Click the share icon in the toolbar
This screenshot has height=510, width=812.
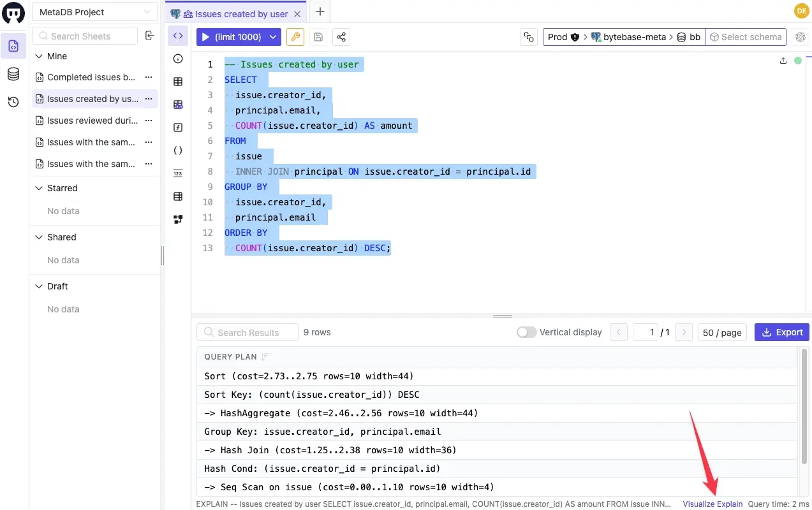(341, 37)
